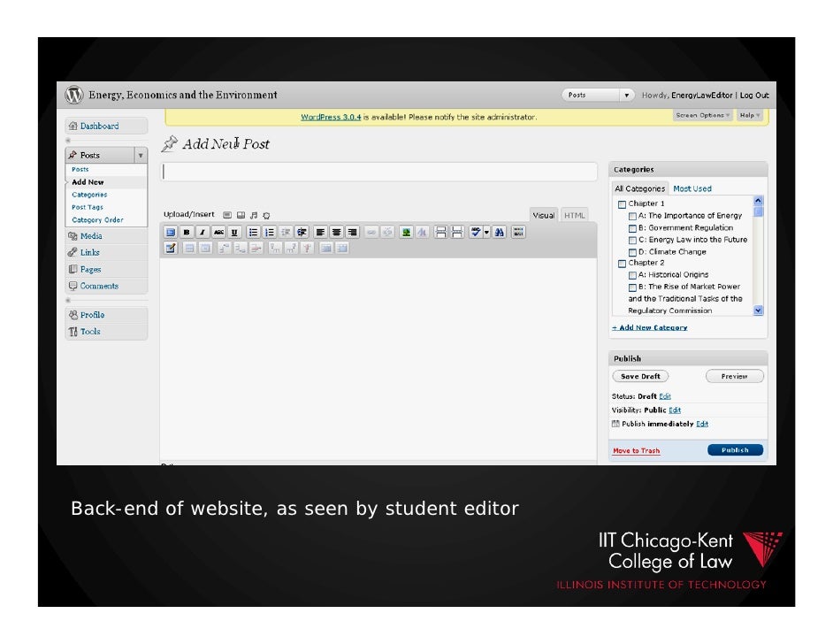Check D: Climate Change category

point(632,252)
